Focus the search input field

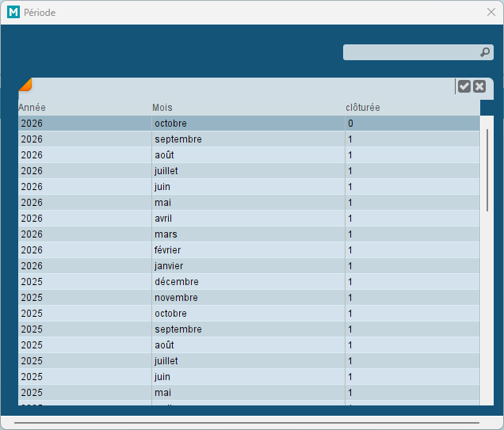coord(418,52)
